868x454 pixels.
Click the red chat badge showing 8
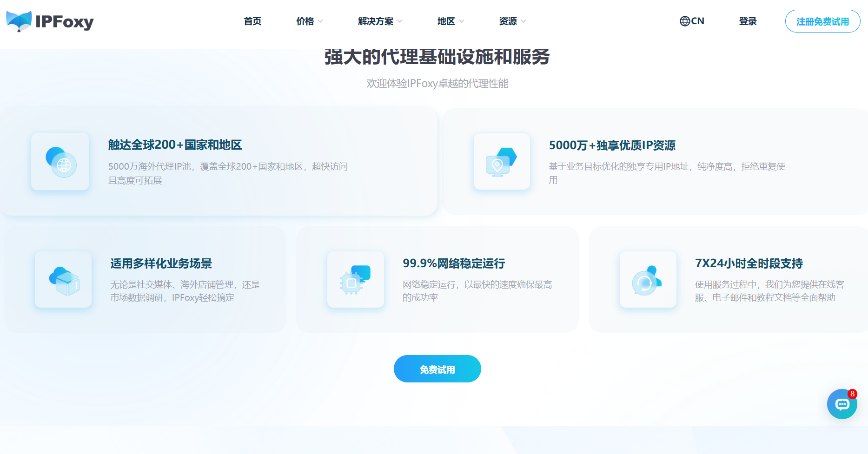(852, 394)
